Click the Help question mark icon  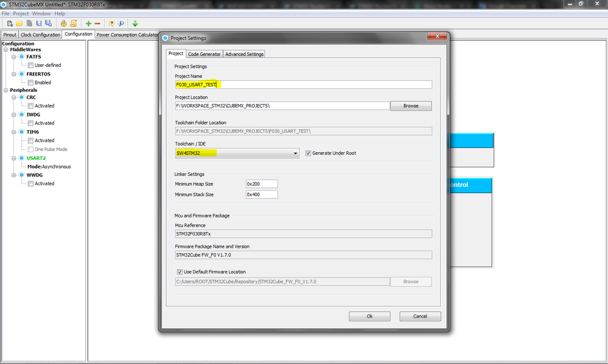point(111,24)
